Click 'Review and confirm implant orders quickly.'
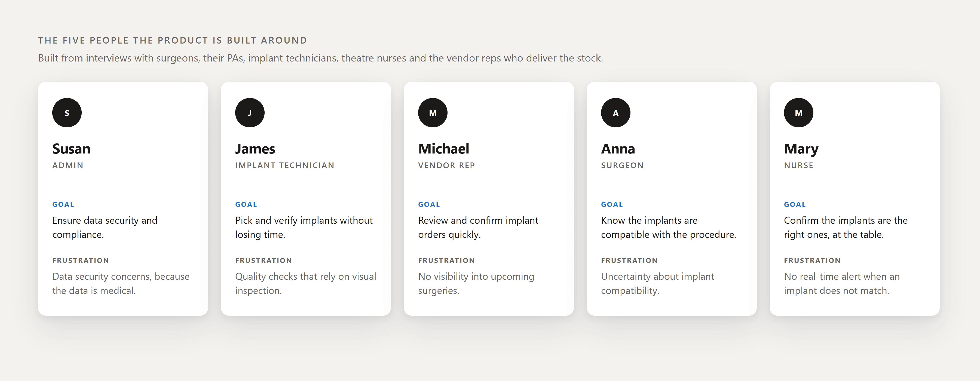This screenshot has width=980, height=381. tap(478, 228)
